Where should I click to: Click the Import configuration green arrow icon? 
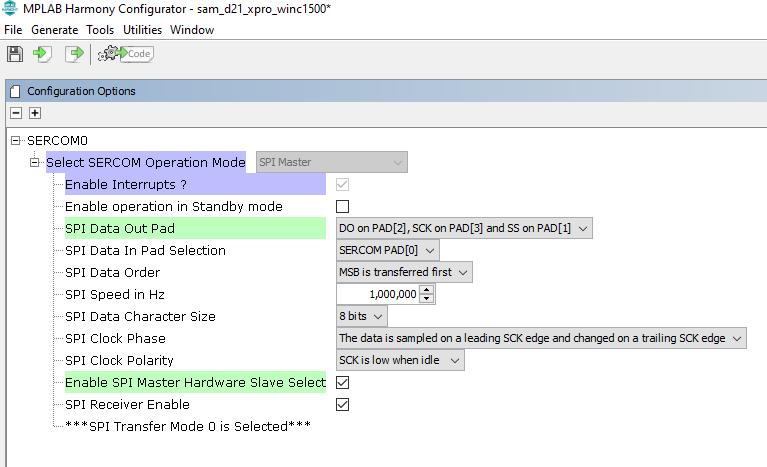pos(42,54)
